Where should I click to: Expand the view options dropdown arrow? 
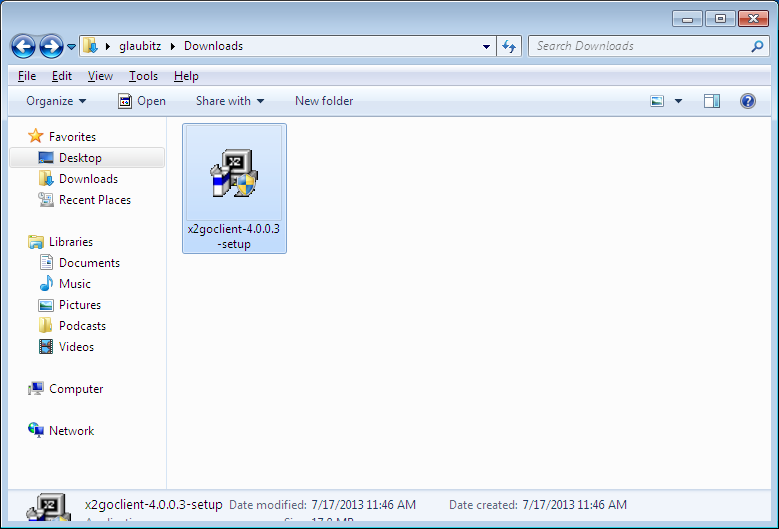coord(678,101)
